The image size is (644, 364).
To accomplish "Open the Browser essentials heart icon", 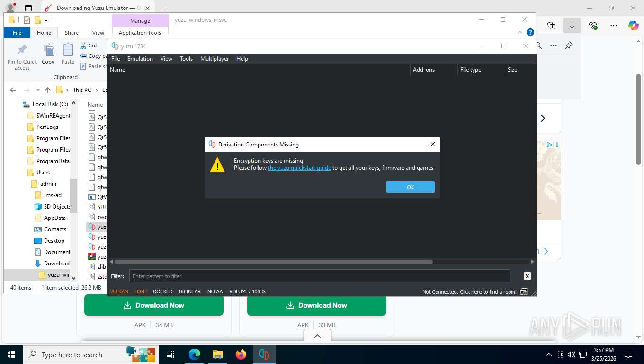I will tap(593, 26).
